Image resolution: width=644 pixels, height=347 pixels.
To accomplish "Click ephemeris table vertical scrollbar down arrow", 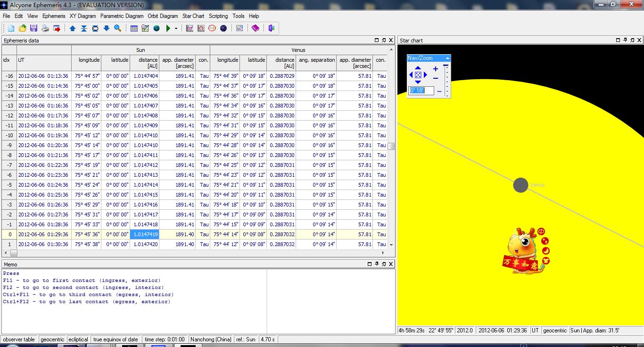I will tap(391, 245).
